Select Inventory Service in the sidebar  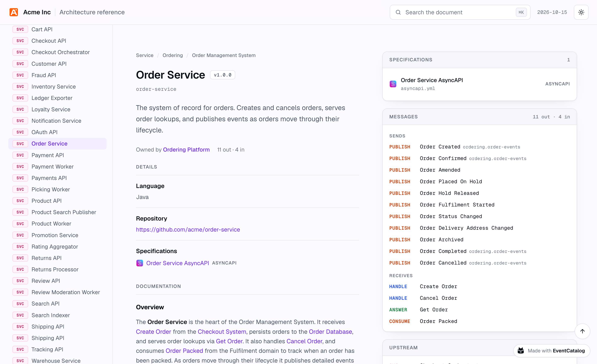click(57, 86)
